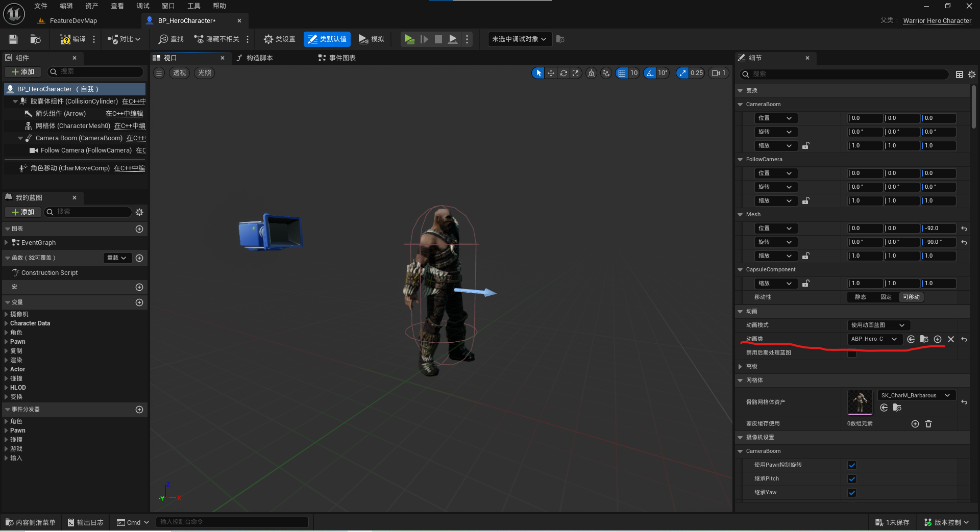980x532 pixels.
Task: Select the viewport Scale tool
Action: coord(576,73)
